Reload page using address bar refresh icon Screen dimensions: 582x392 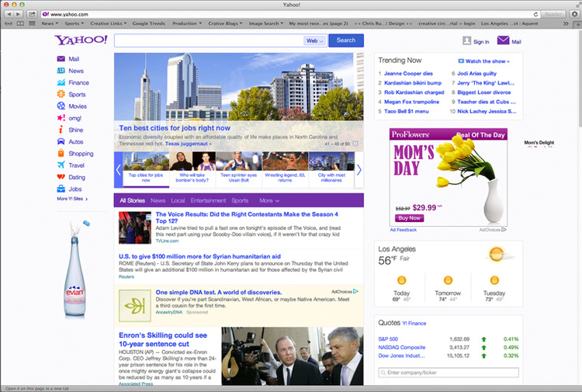click(x=535, y=14)
